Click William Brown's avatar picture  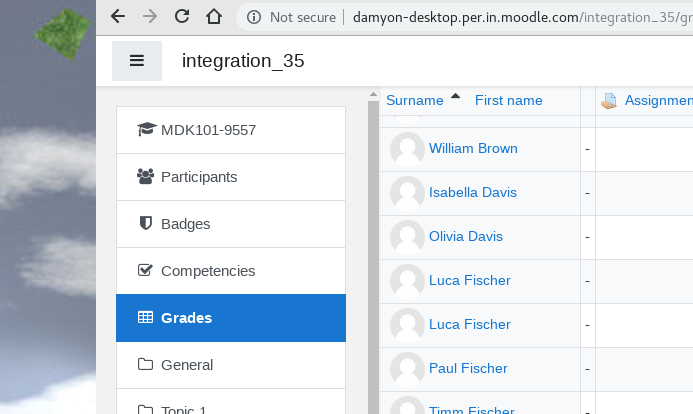click(407, 149)
